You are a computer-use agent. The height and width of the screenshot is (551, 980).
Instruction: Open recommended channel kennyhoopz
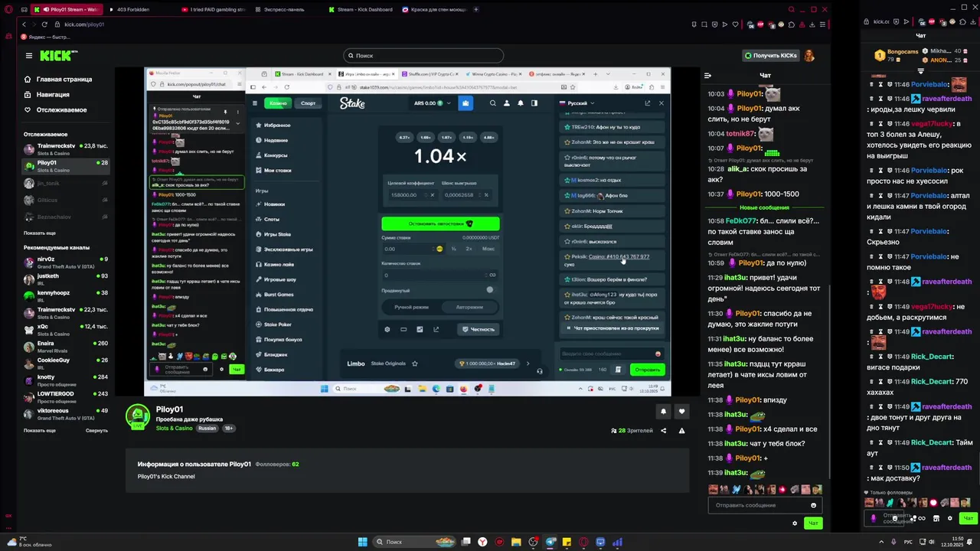tap(65, 295)
